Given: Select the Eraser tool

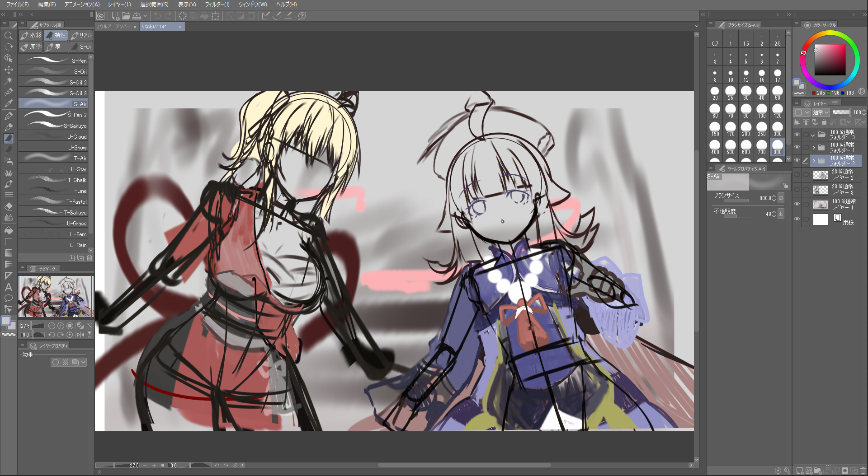Looking at the screenshot, I should 8,206.
